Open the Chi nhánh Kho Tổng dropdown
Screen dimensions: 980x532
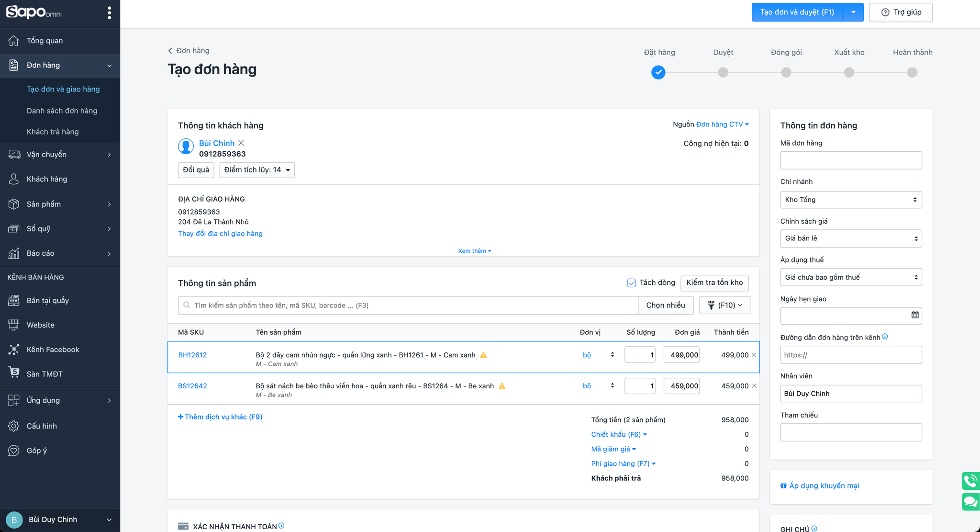pos(850,200)
